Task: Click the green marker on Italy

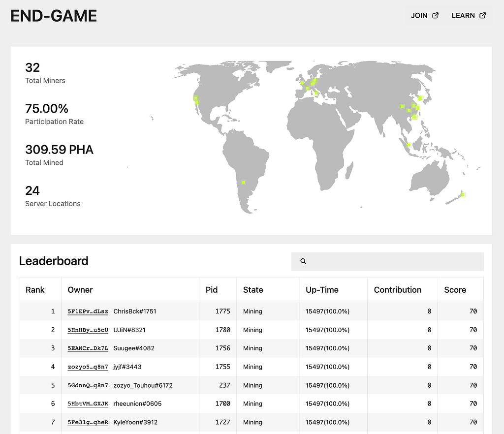Action: [316, 93]
